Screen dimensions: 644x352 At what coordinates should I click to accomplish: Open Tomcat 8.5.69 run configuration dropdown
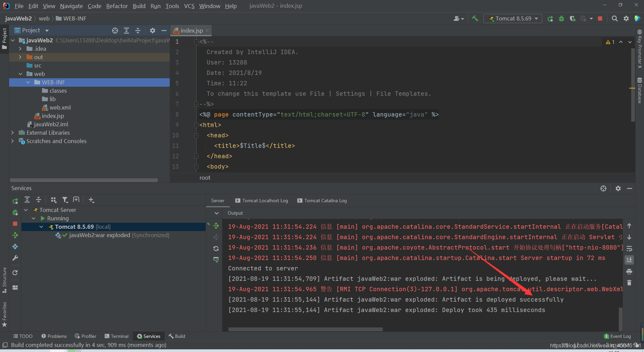tap(513, 18)
